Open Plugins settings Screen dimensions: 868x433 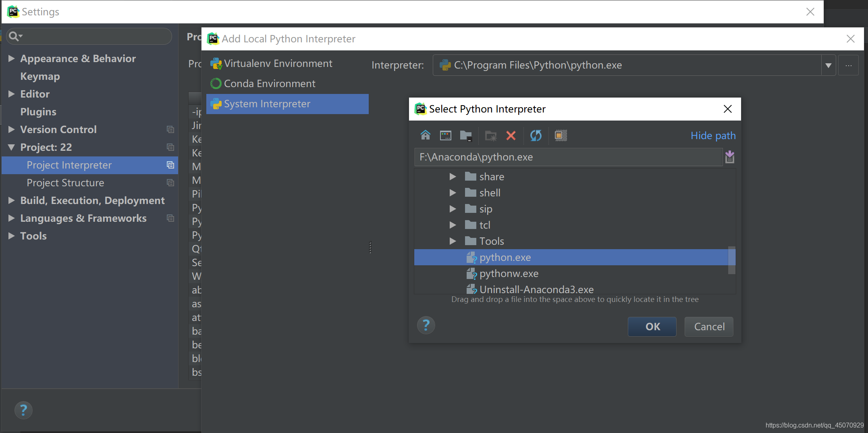coord(38,112)
